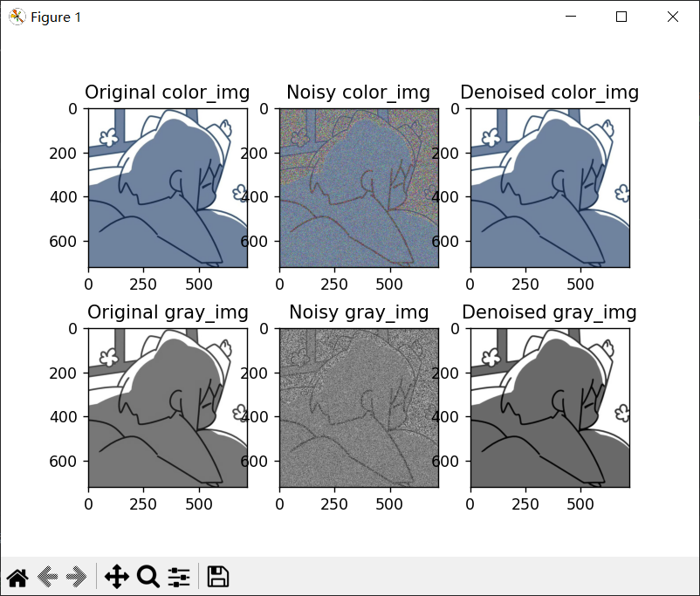Go forward to next view arrow
The width and height of the screenshot is (700, 596).
(x=76, y=576)
